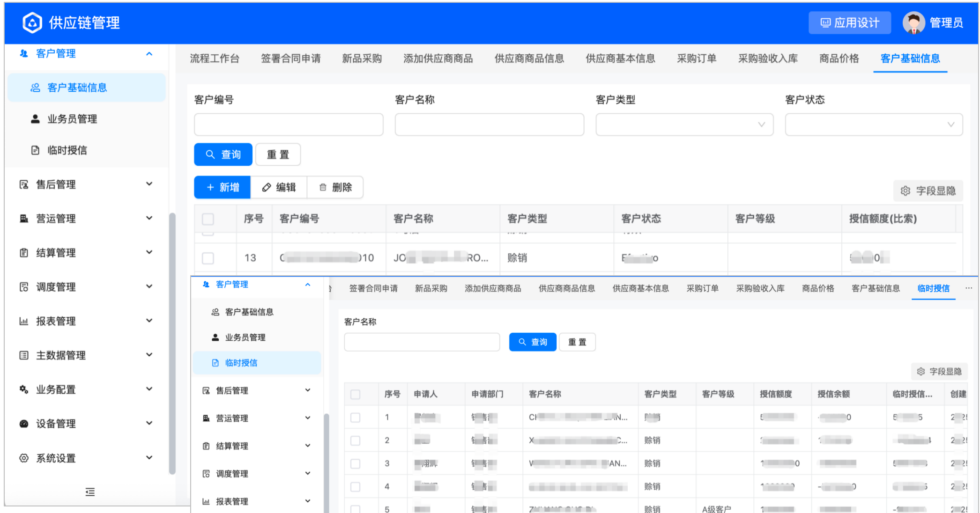The width and height of the screenshot is (980, 513).
Task: Click the administrator avatar picture
Action: pos(913,22)
